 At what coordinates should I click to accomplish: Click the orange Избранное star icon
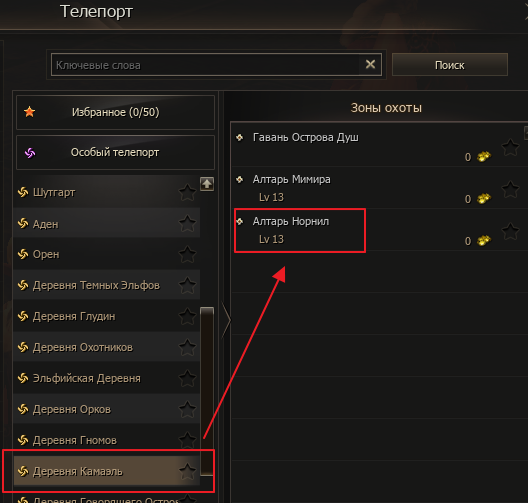(30, 112)
